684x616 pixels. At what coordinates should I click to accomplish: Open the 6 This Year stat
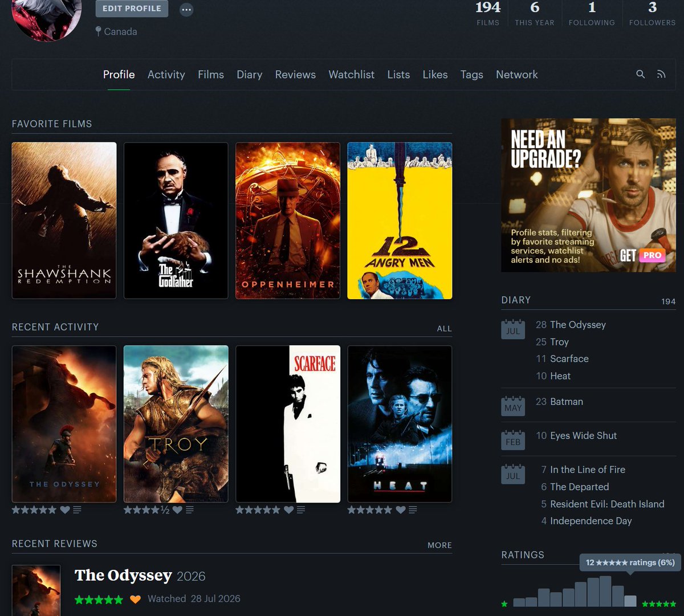click(535, 13)
